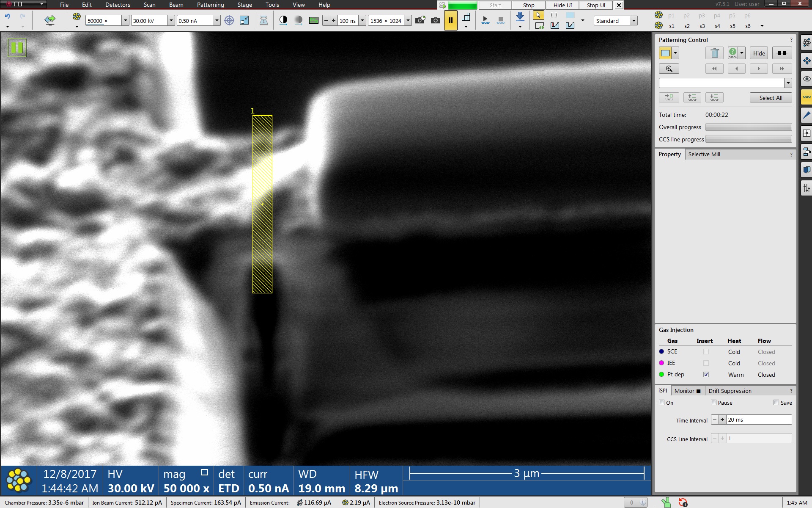Click the Overall progress bar
Screen dimensions: 812x508
[748, 127]
